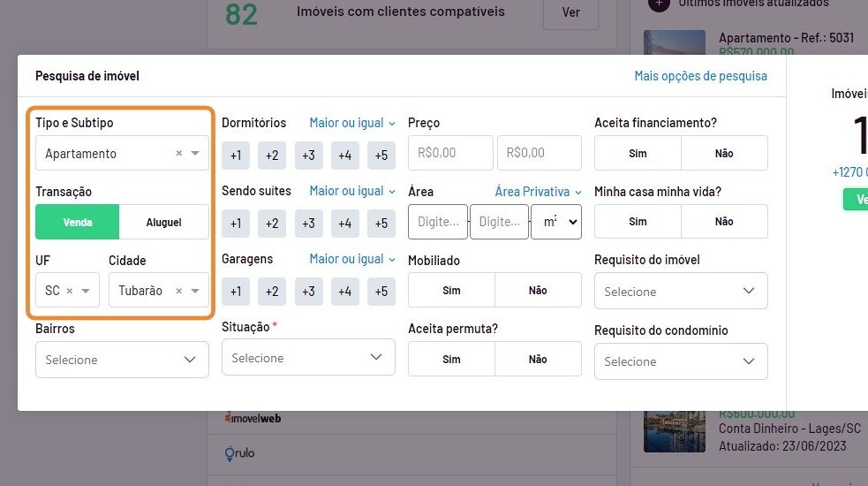Expand the Bairros dropdown

122,360
